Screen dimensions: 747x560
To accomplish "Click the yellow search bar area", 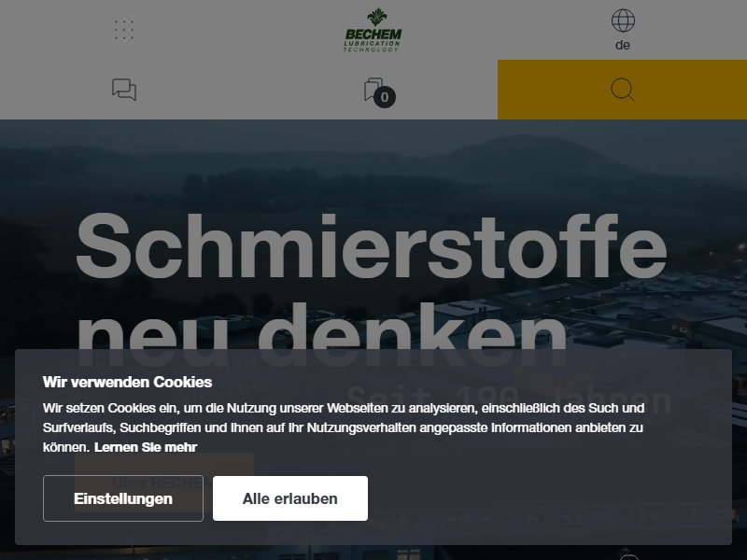I will (622, 90).
